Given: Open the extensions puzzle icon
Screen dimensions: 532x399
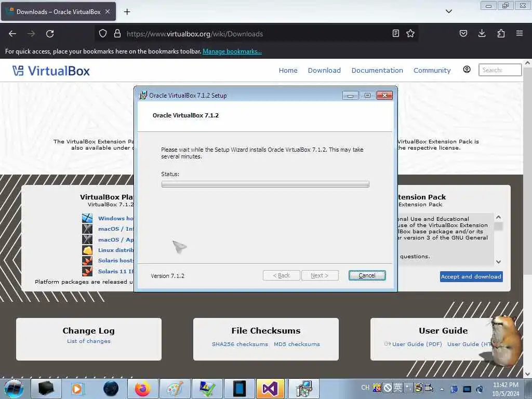Looking at the screenshot, I should 501,33.
